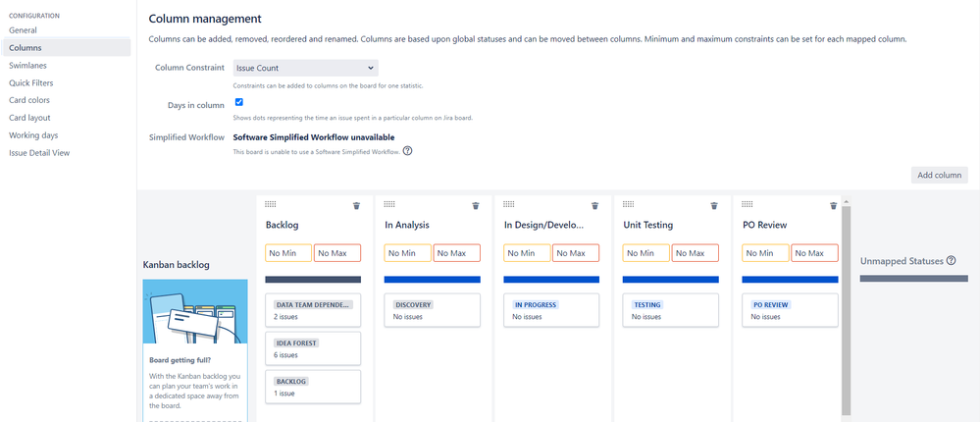
Task: Click the Kanban backlog illustration
Action: click(195, 311)
